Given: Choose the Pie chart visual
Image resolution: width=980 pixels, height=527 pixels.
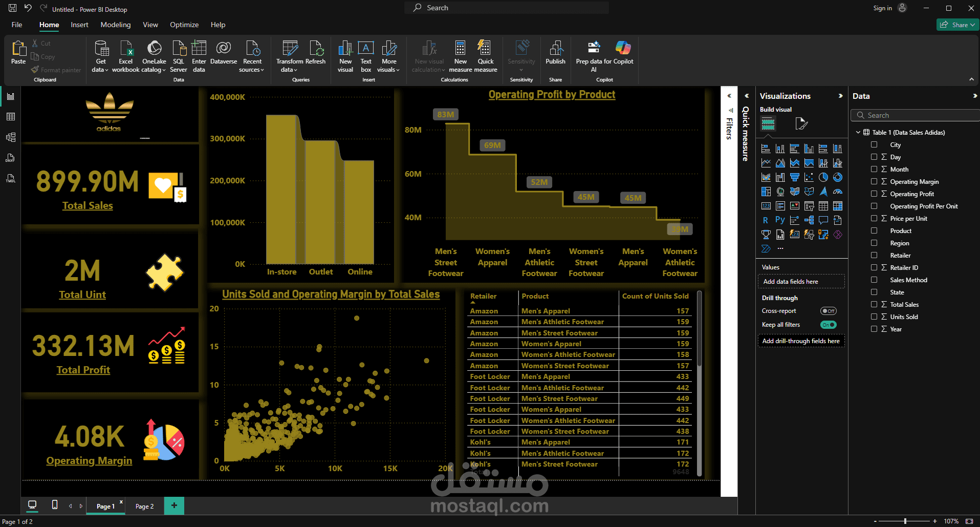Looking at the screenshot, I should (823, 178).
